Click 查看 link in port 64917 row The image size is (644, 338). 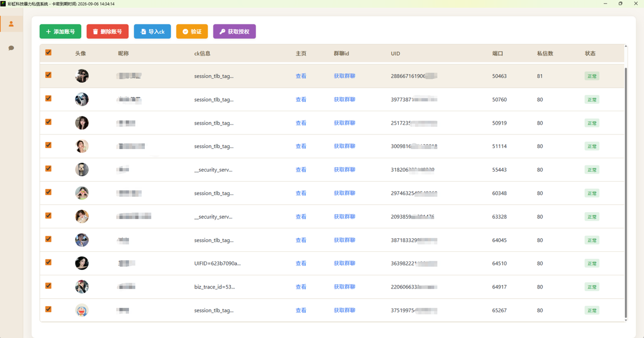point(301,287)
